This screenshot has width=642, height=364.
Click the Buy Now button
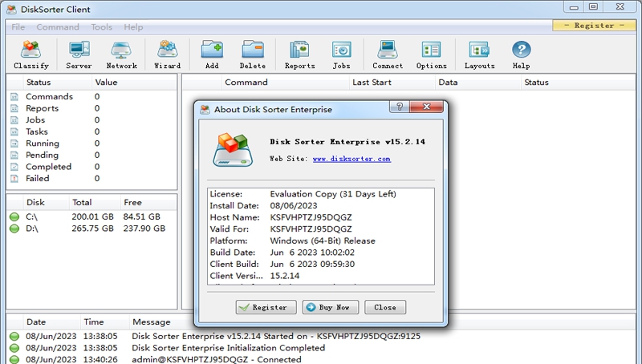[331, 307]
